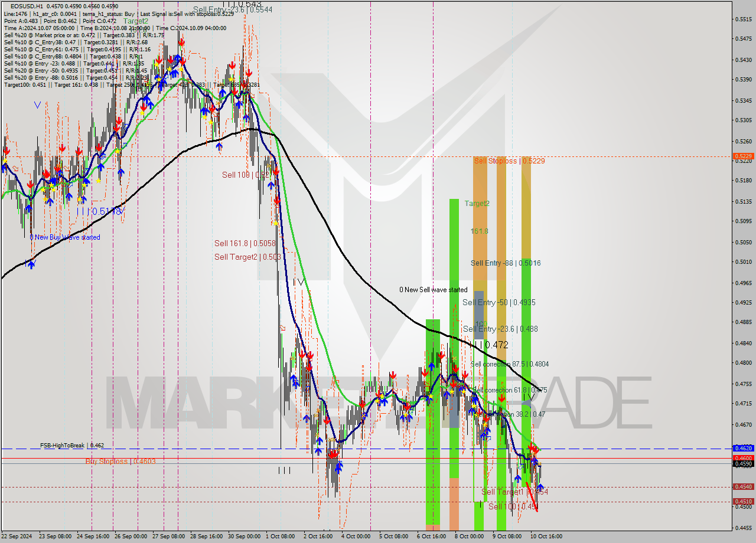Click the '0 New Sell wave started' annotation
Viewport: 756px width, 543px height.
[433, 290]
